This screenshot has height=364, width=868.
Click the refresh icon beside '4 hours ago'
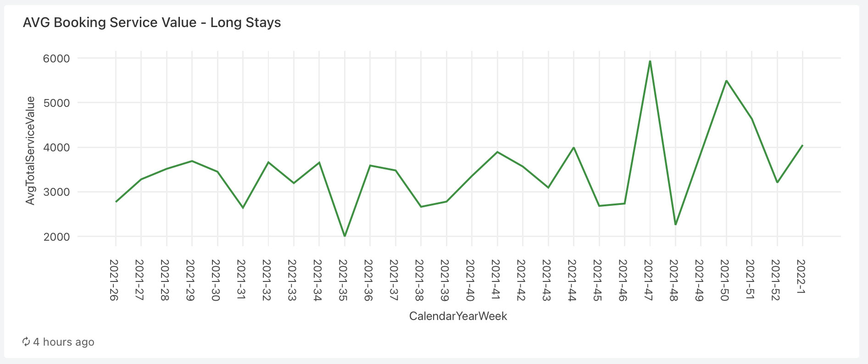click(26, 342)
